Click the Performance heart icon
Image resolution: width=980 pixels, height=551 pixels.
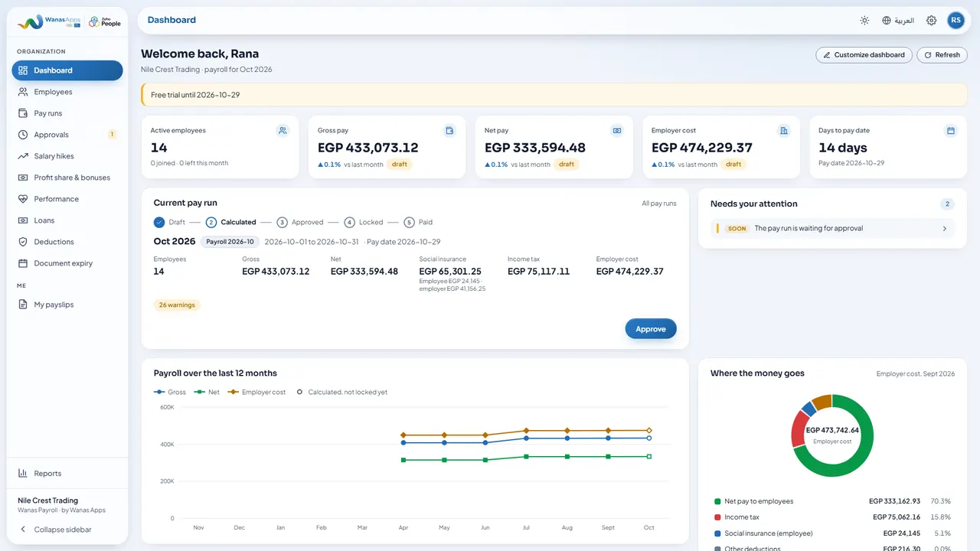point(23,199)
